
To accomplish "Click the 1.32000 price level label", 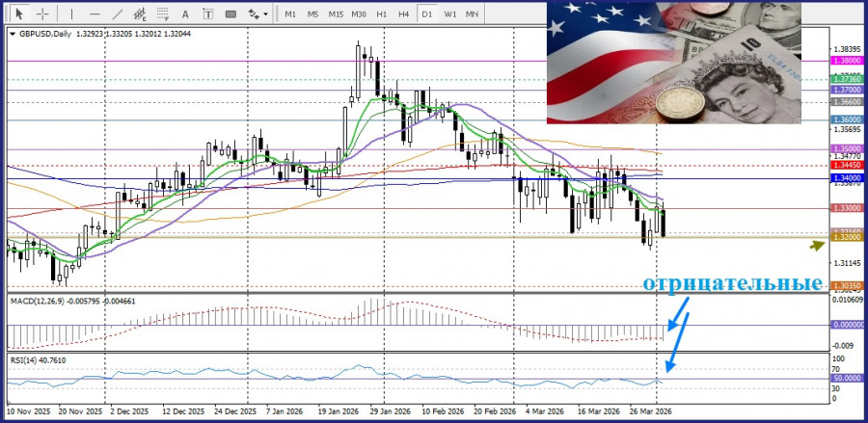I will pos(847,237).
